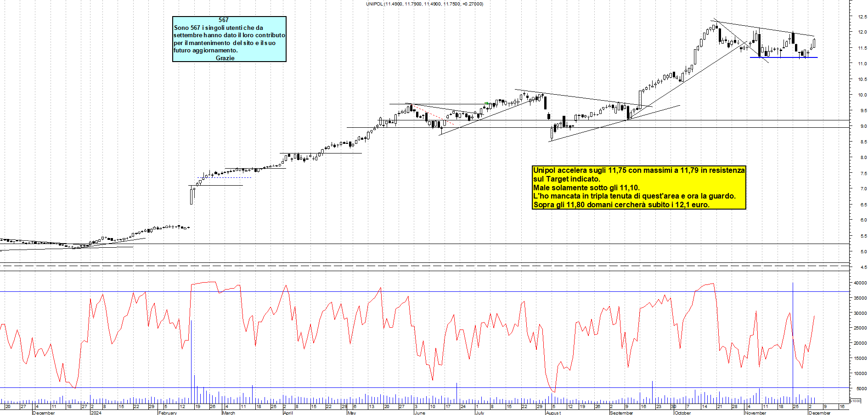Image resolution: width=868 pixels, height=415 pixels.
Task: Click the September month label
Action: [x=621, y=413]
